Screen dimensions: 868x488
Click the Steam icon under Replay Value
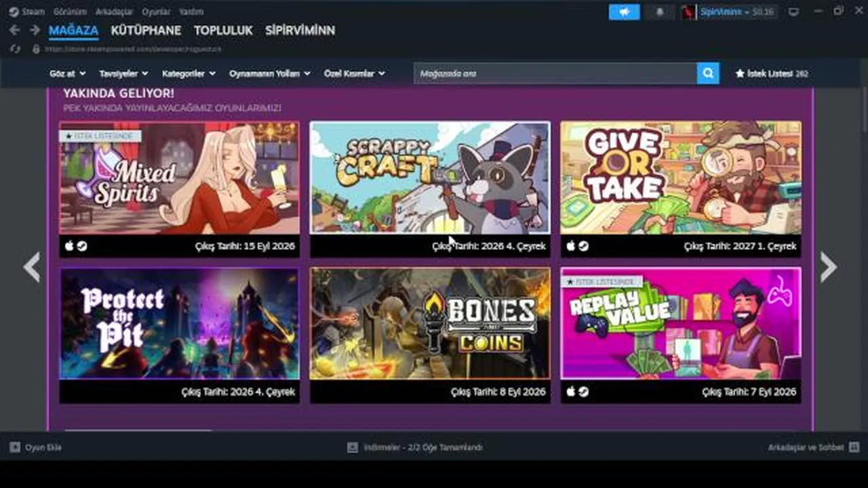[x=583, y=392]
